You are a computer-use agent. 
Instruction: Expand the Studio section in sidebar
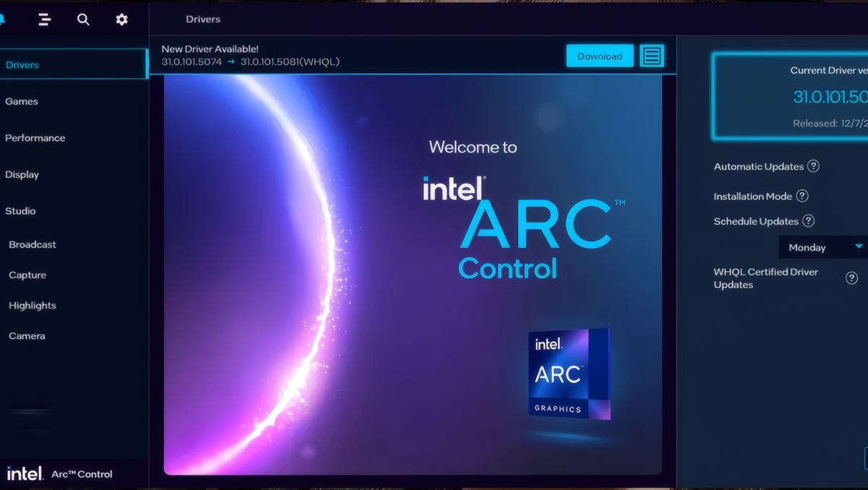click(x=20, y=211)
